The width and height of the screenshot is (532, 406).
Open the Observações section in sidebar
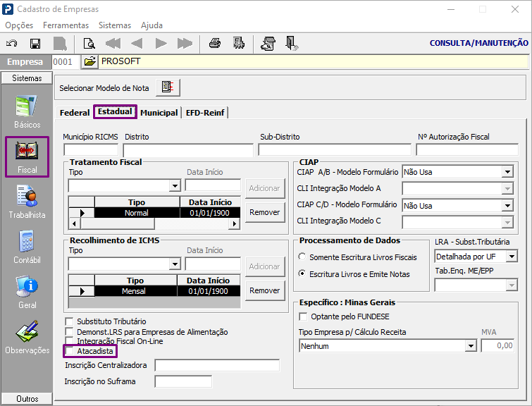(27, 338)
